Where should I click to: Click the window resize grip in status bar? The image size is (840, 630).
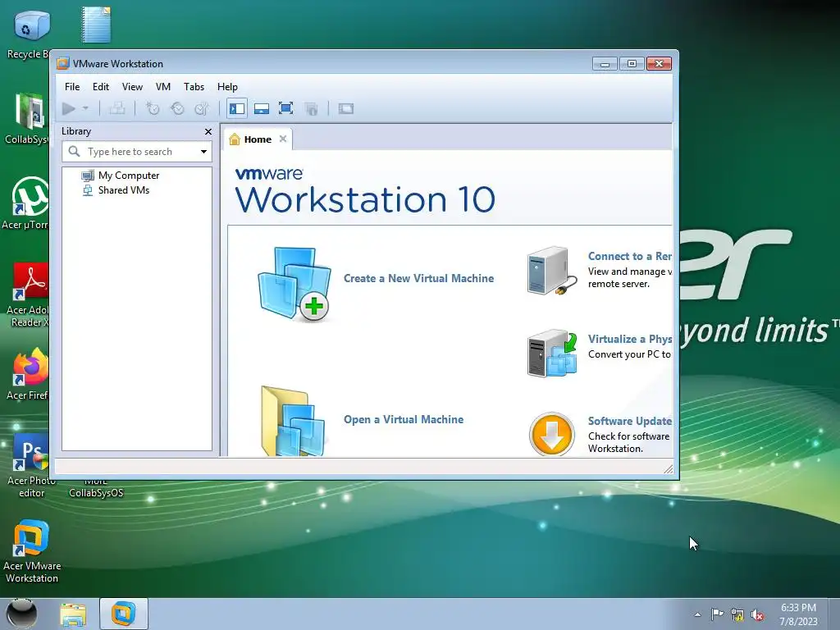(x=668, y=469)
